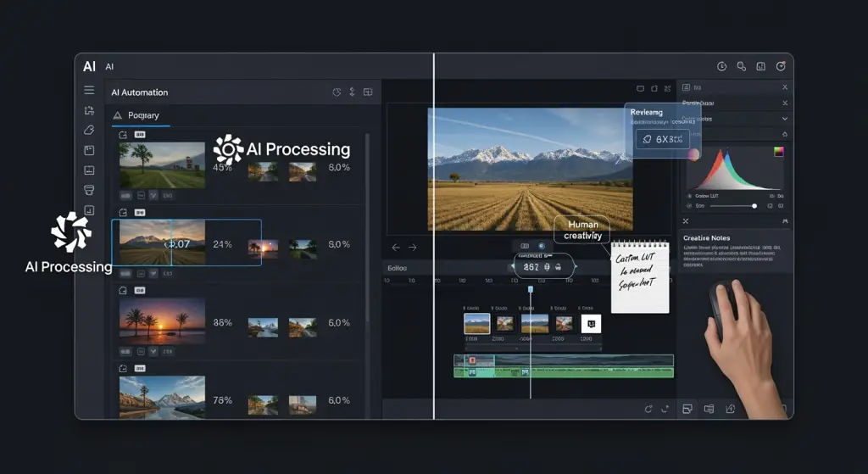Click the Human creativity label
Image resolution: width=868 pixels, height=474 pixels.
(583, 230)
